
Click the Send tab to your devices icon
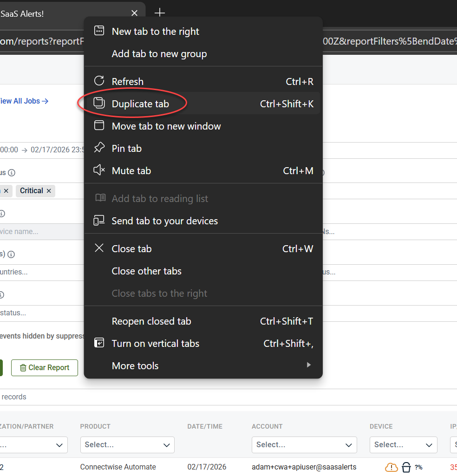(99, 221)
